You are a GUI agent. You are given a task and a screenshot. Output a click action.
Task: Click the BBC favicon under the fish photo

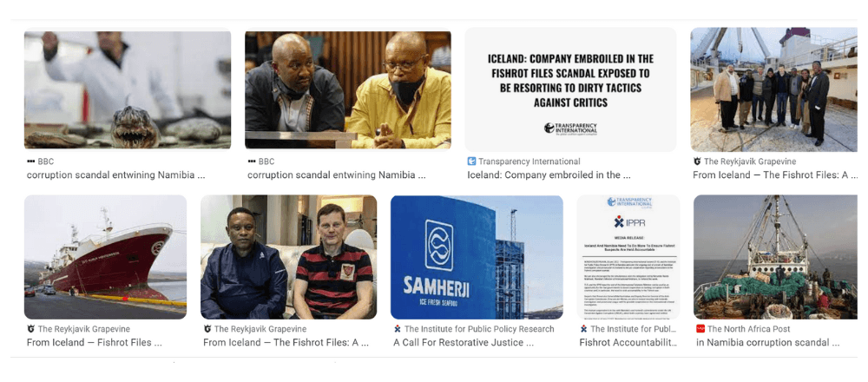pyautogui.click(x=30, y=161)
